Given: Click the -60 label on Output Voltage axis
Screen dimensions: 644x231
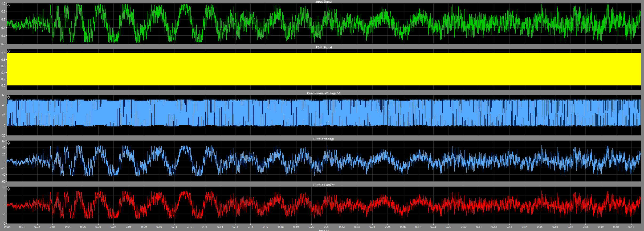Looking at the screenshot, I should tap(3, 181).
